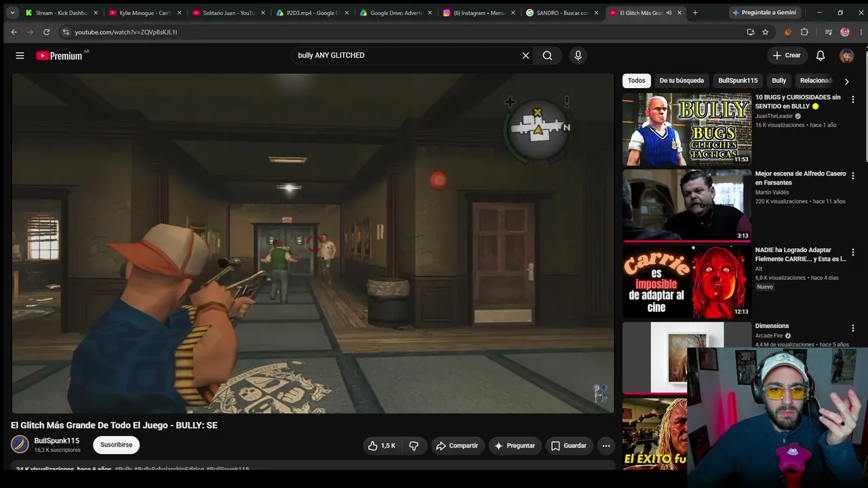This screenshot has height=488, width=868.
Task: Open more actions under the video
Action: pyautogui.click(x=606, y=445)
